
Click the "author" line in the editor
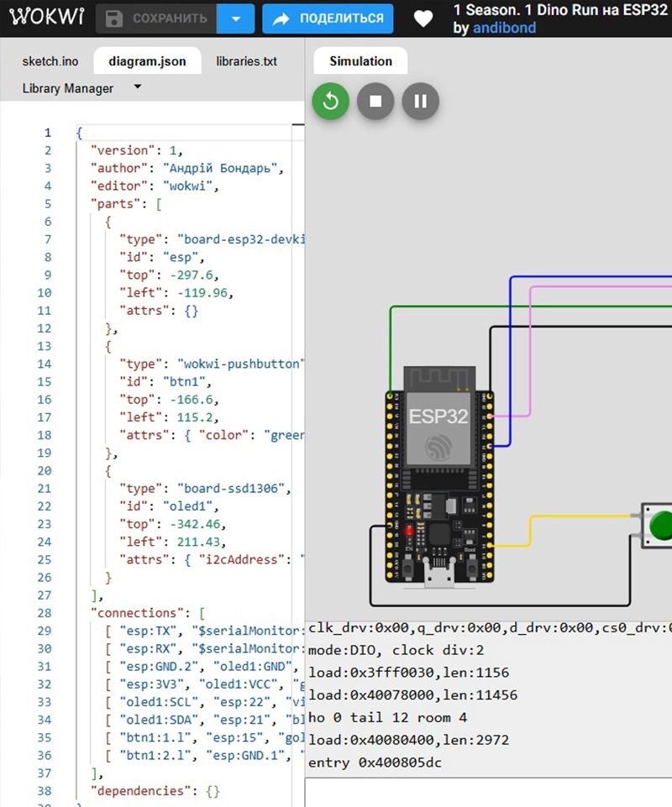pos(187,168)
